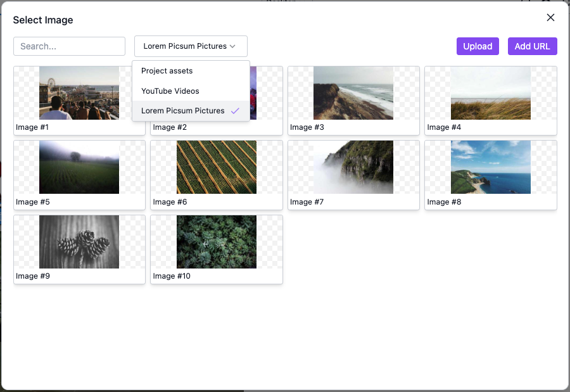Pick the foggy field Image #5
570x392 pixels.
point(79,167)
